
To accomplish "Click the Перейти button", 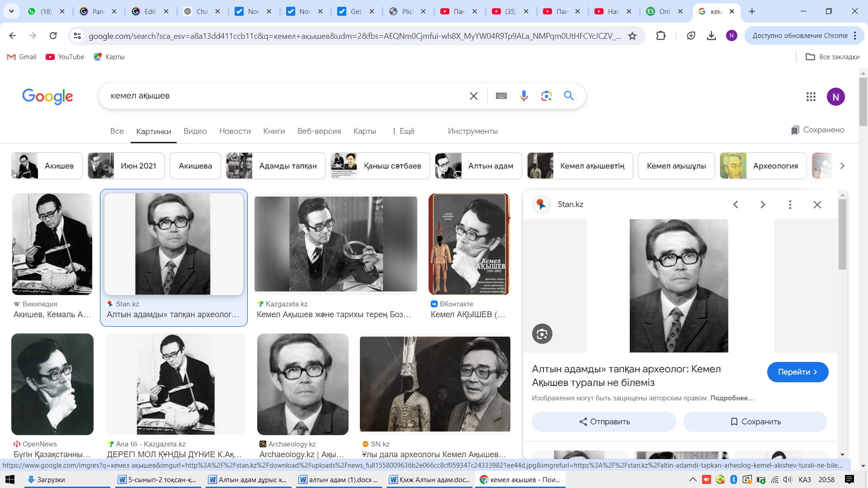I will (797, 372).
